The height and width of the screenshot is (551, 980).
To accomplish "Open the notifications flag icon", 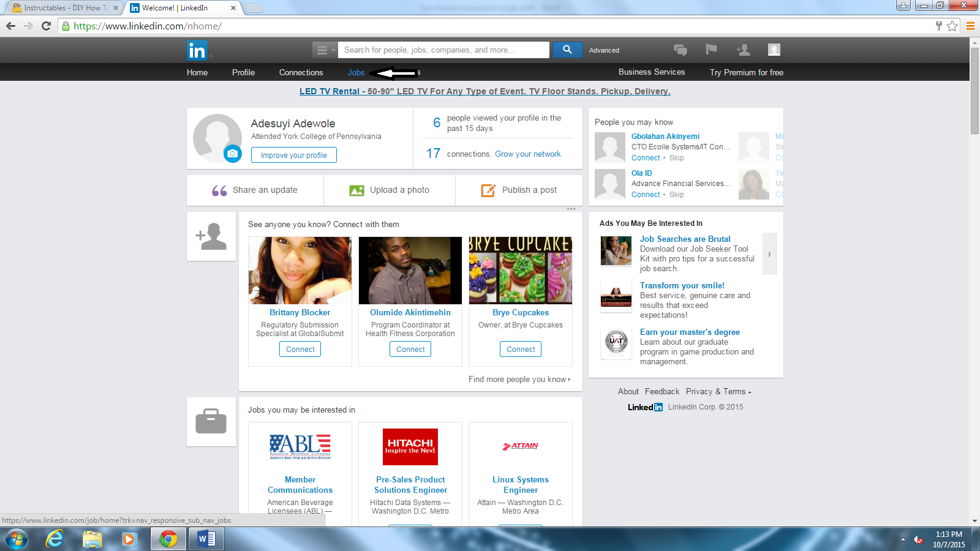I will pos(711,50).
